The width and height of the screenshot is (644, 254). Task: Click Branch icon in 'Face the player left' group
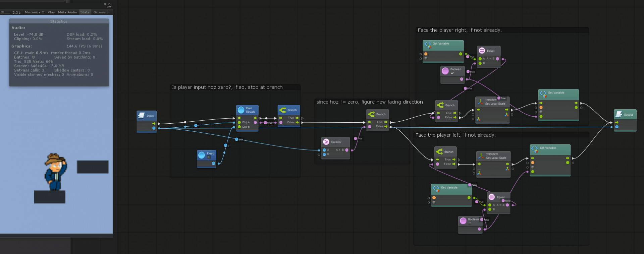tap(439, 152)
